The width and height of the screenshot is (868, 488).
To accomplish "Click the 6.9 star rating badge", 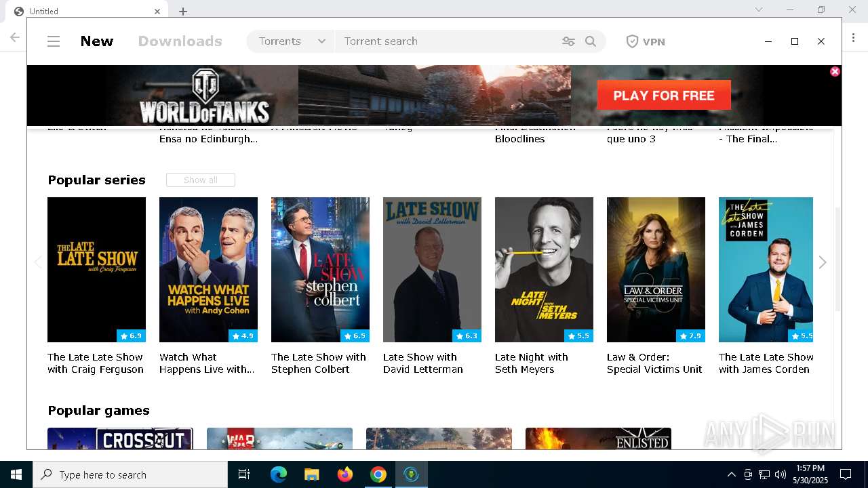I will [x=131, y=335].
